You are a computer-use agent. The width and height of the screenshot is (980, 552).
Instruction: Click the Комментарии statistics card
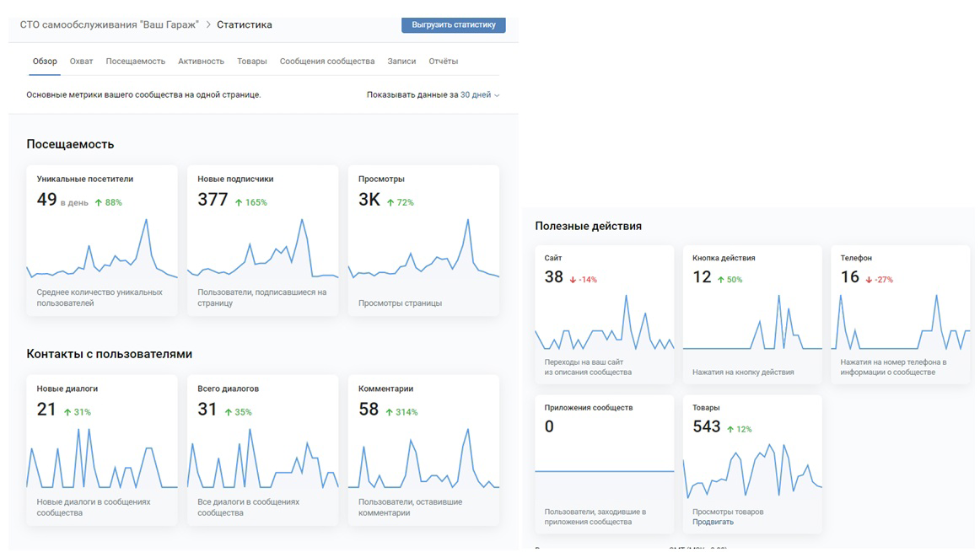(x=423, y=449)
